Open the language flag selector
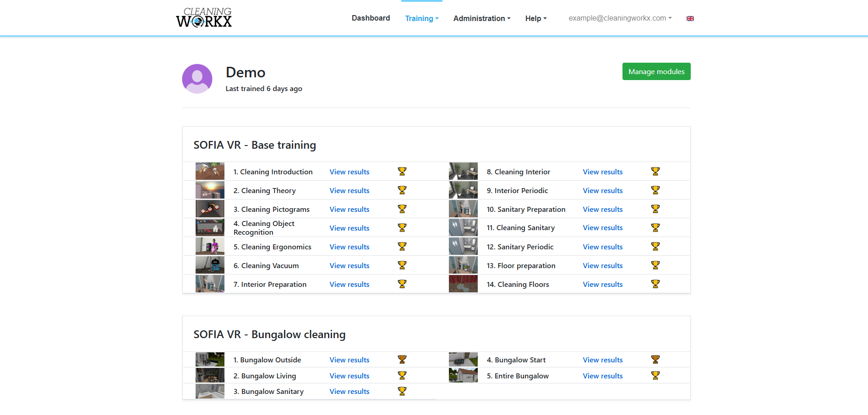 [690, 18]
